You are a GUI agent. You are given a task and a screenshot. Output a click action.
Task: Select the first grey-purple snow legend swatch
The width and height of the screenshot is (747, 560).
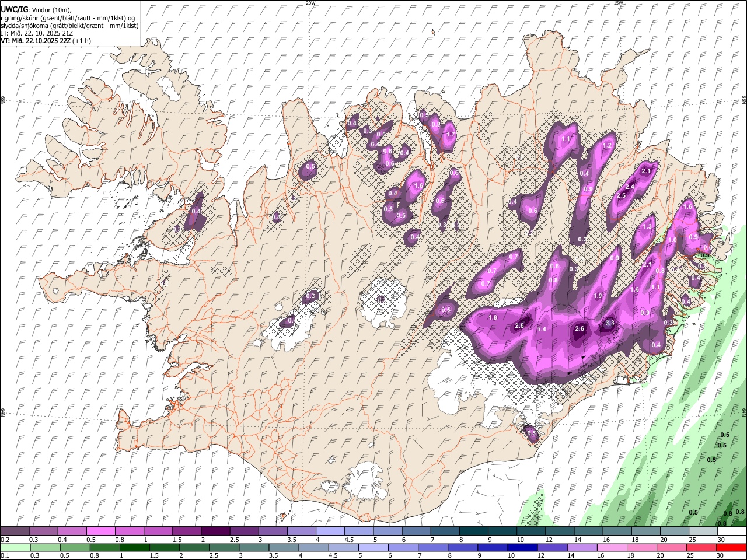click(15, 531)
